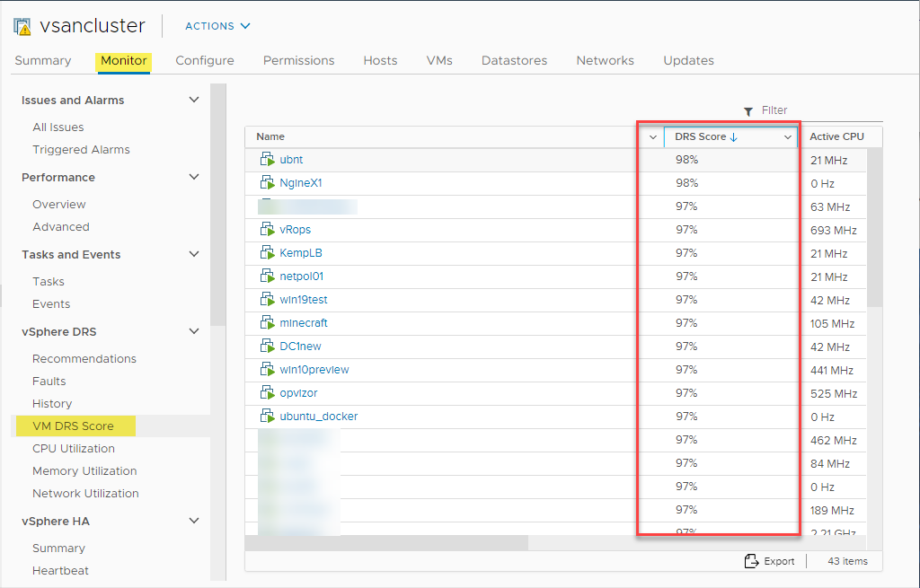Select Events in sidebar
This screenshot has width=920, height=588.
pyautogui.click(x=51, y=303)
